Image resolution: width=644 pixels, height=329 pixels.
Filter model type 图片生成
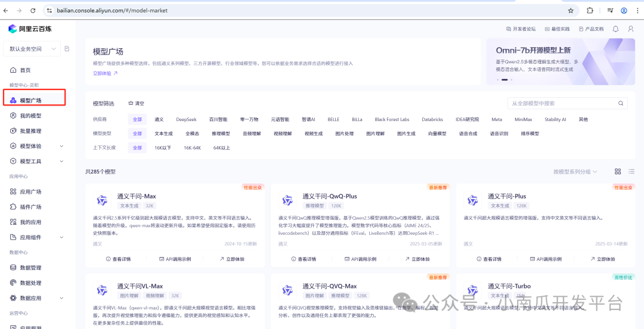point(406,134)
